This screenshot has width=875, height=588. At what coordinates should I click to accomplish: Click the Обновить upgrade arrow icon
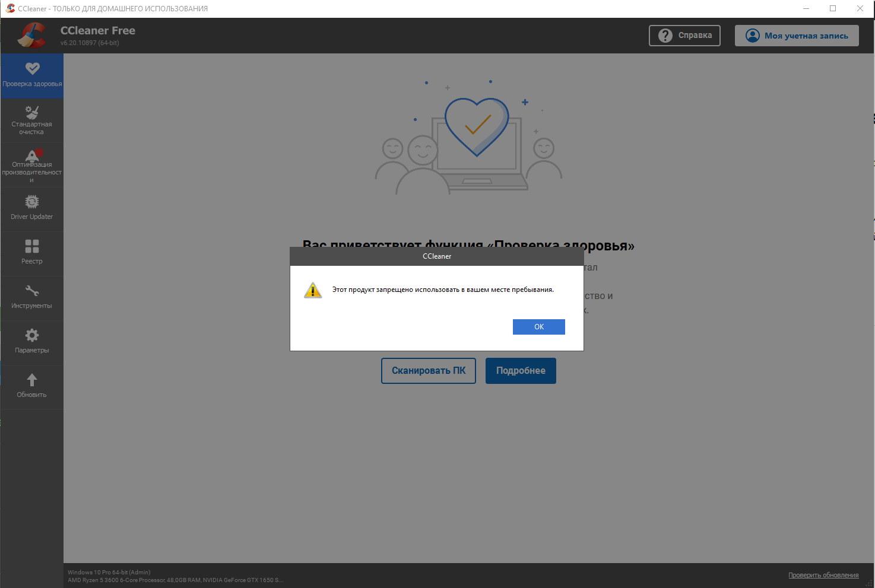32,380
